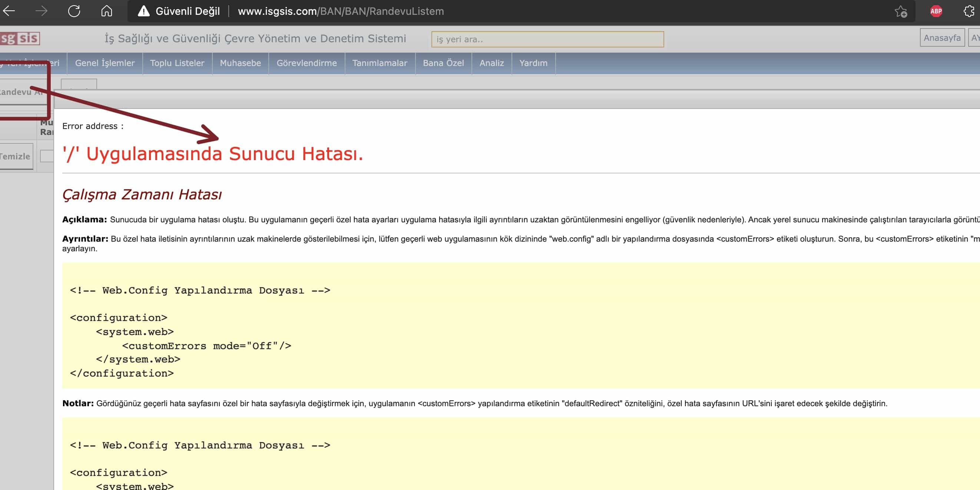
Task: Select the Analiz menu item
Action: 491,63
